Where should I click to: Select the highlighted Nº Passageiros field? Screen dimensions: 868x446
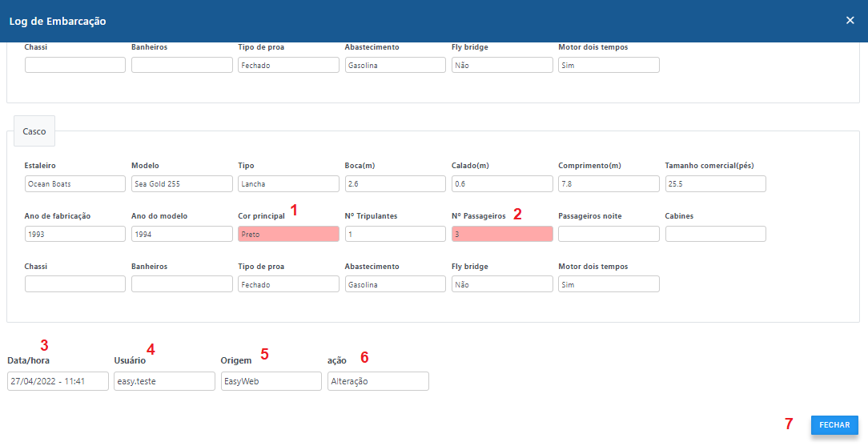point(502,234)
